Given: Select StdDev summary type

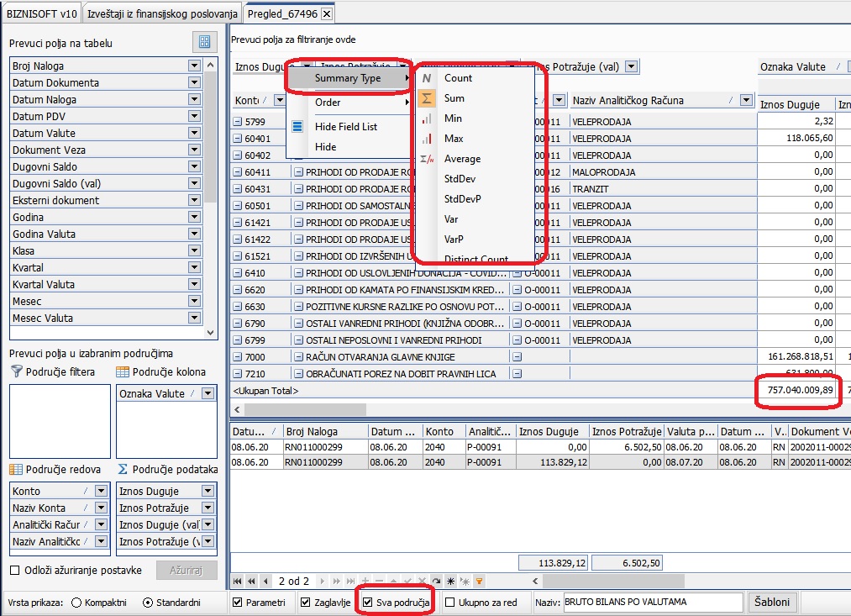Looking at the screenshot, I should (x=460, y=179).
